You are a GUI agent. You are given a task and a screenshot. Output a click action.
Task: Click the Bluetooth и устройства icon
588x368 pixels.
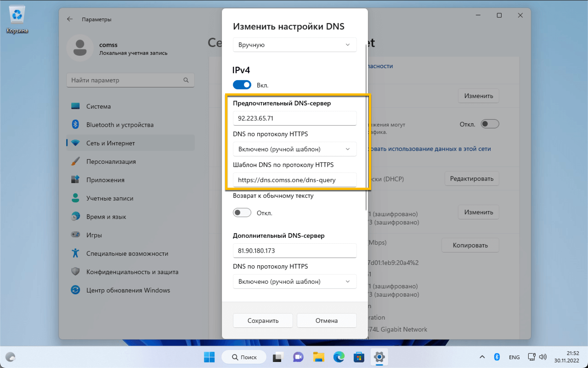[76, 125]
